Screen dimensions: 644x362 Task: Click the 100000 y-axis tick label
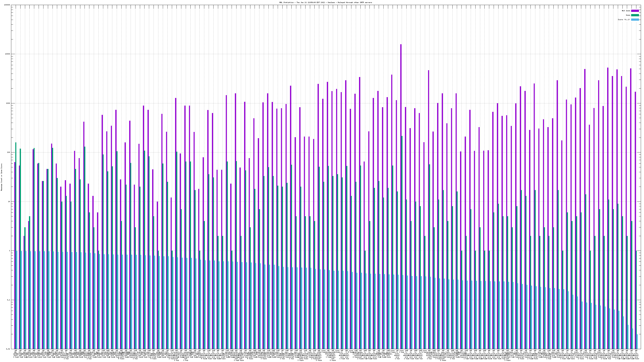(7, 5)
